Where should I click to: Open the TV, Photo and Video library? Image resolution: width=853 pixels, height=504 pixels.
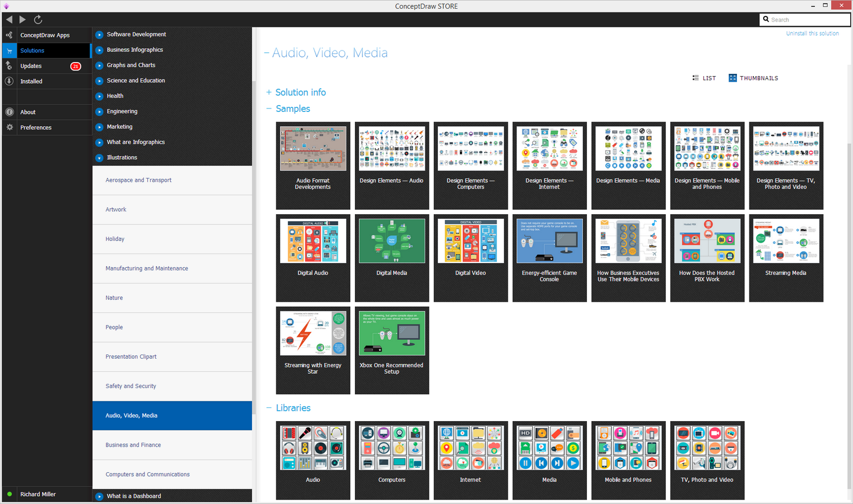[x=707, y=460]
